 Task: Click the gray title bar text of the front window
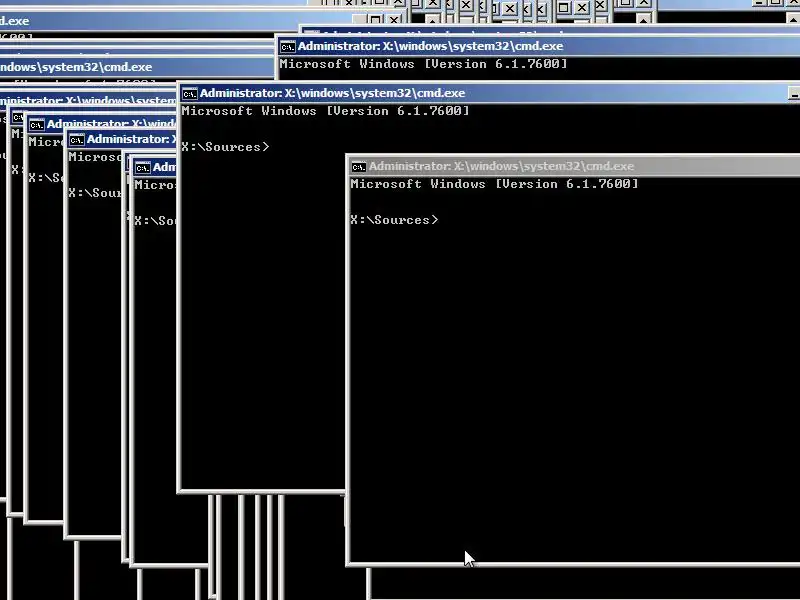coord(502,166)
